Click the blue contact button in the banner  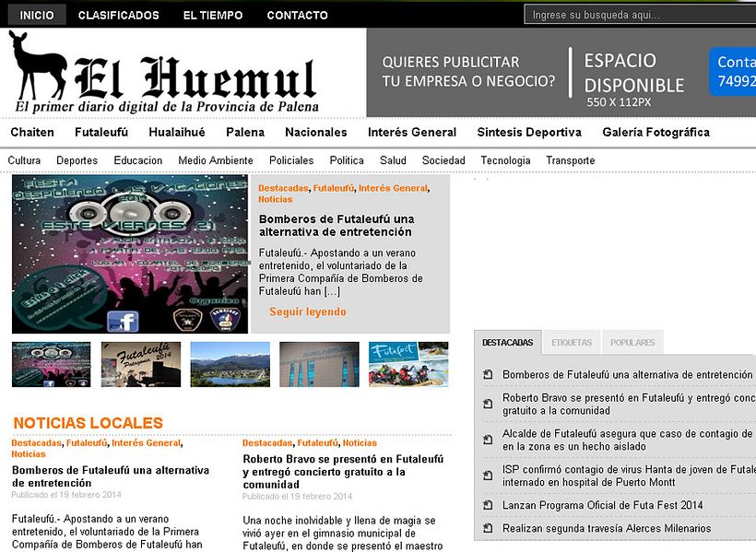pos(733,71)
